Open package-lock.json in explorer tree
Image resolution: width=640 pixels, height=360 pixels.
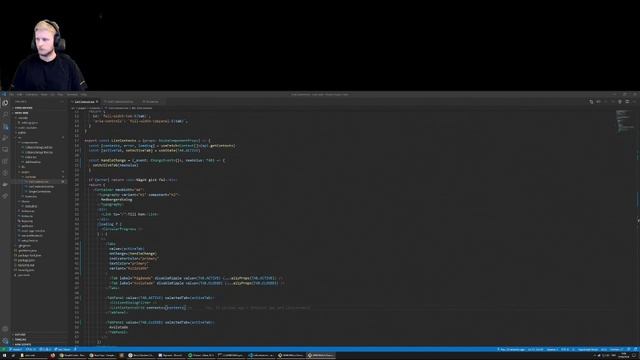click(29, 255)
